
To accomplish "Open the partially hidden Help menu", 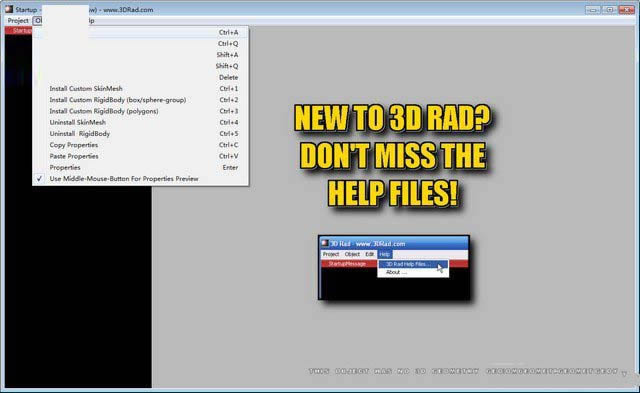I will click(91, 20).
